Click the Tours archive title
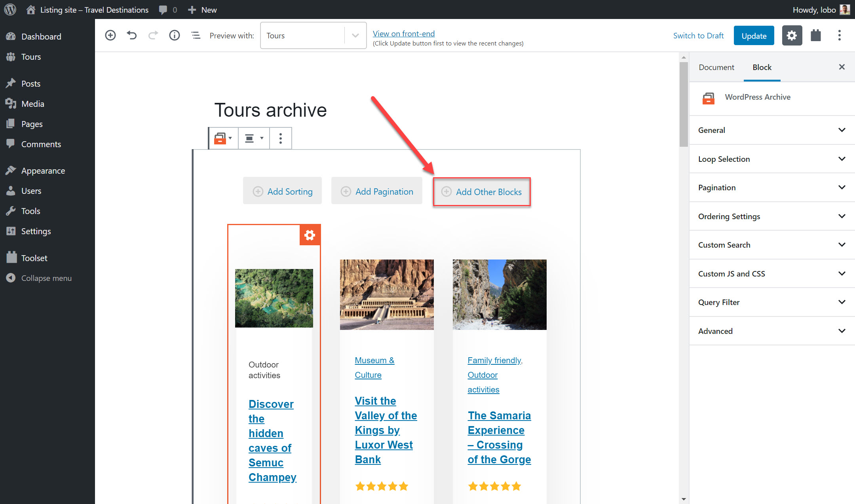Image resolution: width=855 pixels, height=504 pixels. [270, 110]
